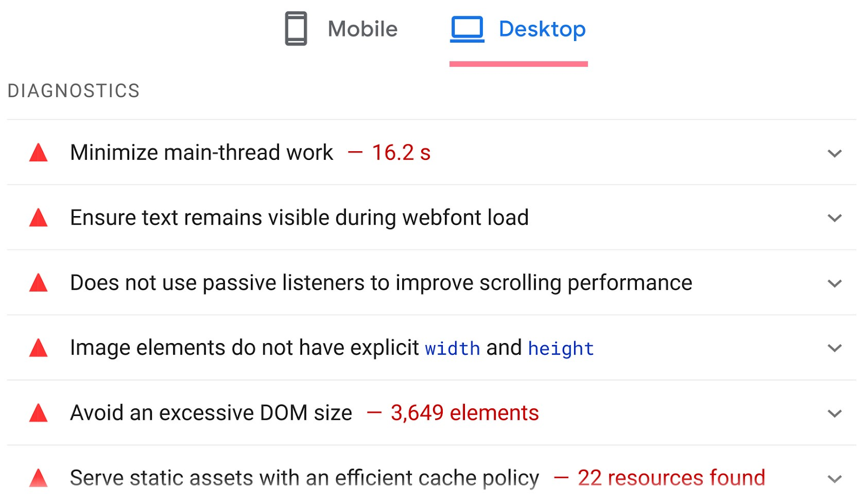Click the warning triangle beside passive listeners item
Image resolution: width=865 pixels, height=504 pixels.
(38, 283)
